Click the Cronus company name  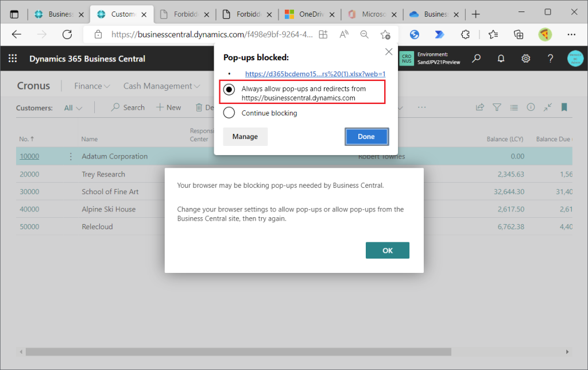[x=33, y=86]
